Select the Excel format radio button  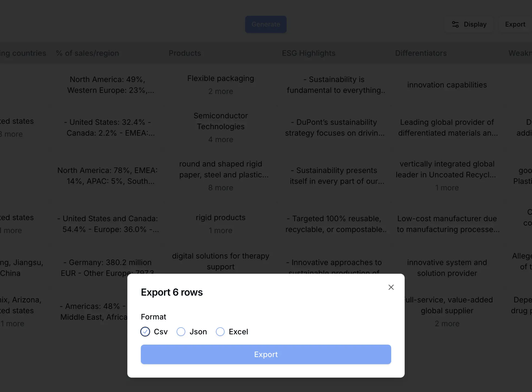pyautogui.click(x=220, y=332)
